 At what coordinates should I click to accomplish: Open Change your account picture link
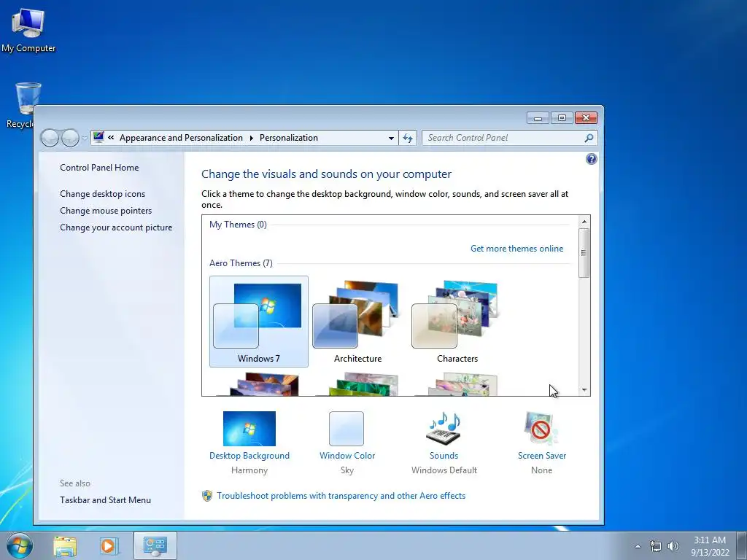[x=116, y=227]
